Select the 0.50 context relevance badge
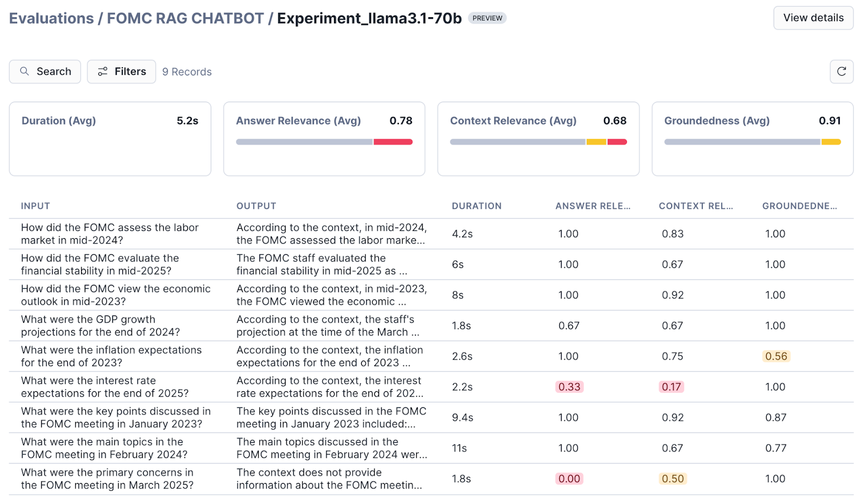Viewport: 859px width, 504px height. point(672,479)
